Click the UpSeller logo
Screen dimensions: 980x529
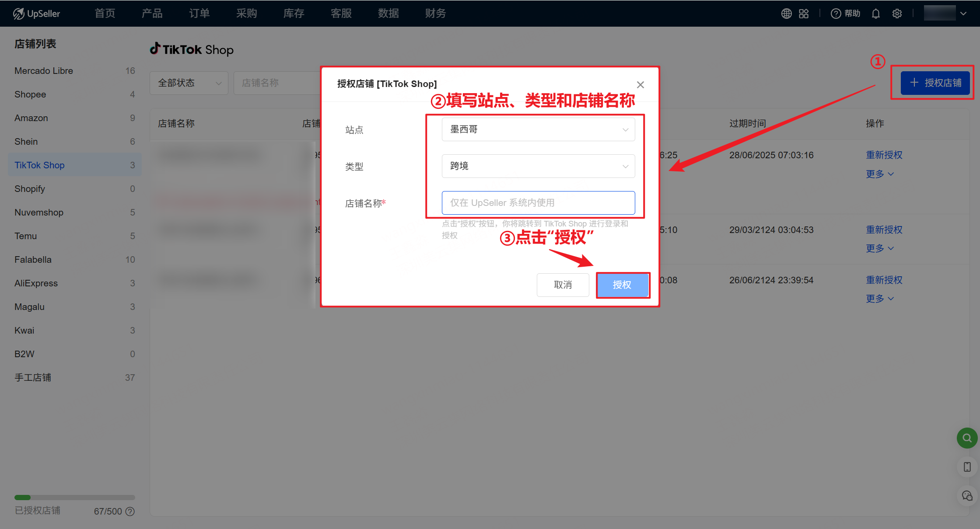click(37, 14)
